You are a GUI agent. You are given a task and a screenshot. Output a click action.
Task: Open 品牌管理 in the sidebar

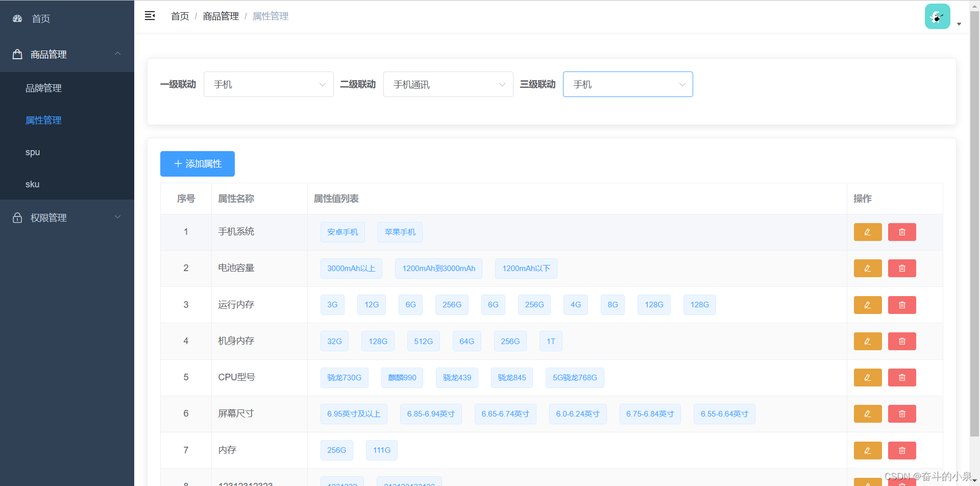pyautogui.click(x=67, y=88)
